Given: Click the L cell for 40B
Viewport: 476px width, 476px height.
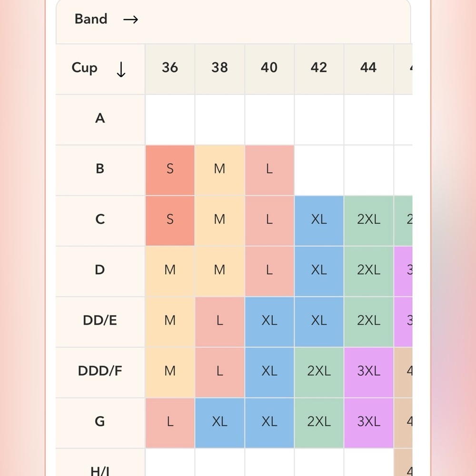Looking at the screenshot, I should (269, 169).
